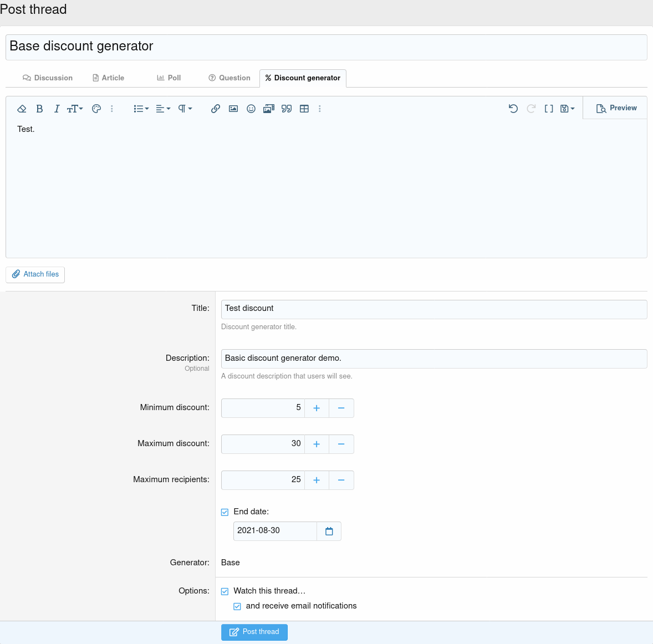
Task: Open the text alignment dropdown
Action: 163,109
